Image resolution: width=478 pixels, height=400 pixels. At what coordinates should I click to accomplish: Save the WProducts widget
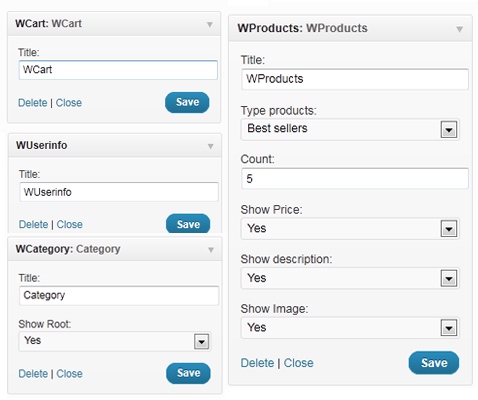coord(434,363)
